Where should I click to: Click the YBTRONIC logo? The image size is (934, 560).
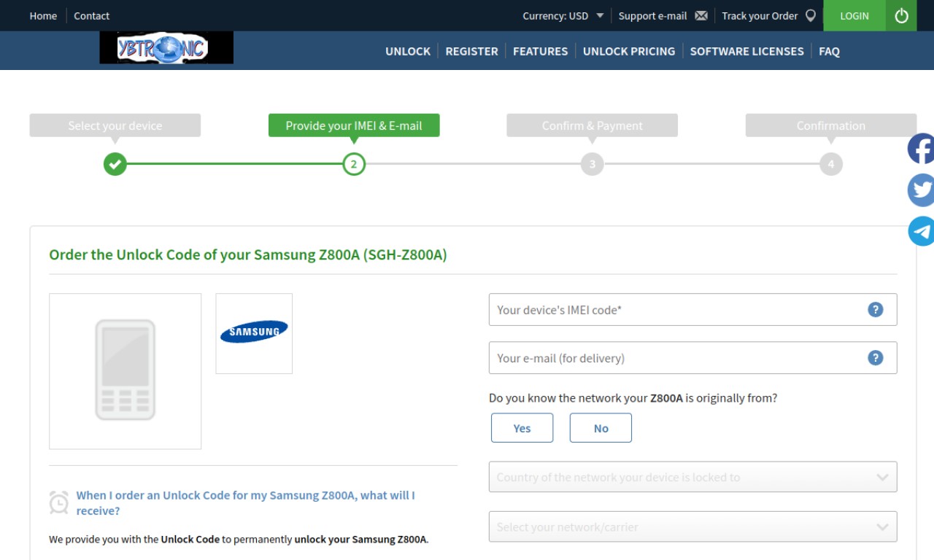pyautogui.click(x=166, y=48)
